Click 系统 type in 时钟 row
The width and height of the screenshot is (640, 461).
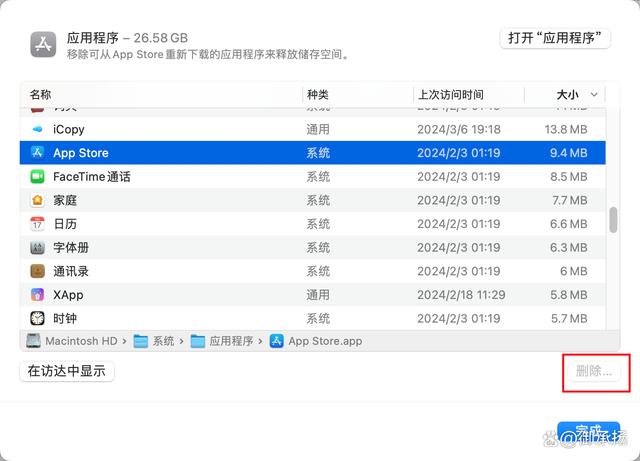coord(318,318)
